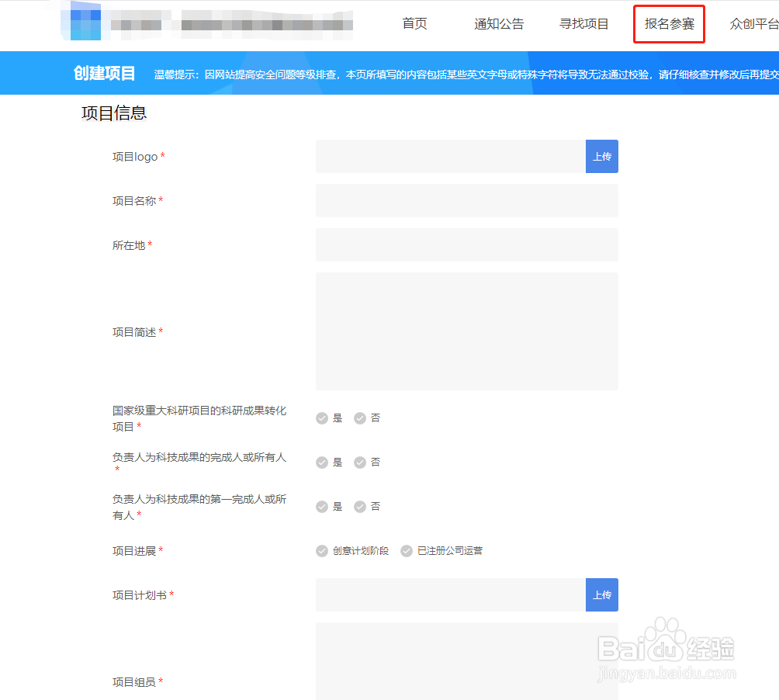Click inside the 项目组员 text area

[466, 661]
